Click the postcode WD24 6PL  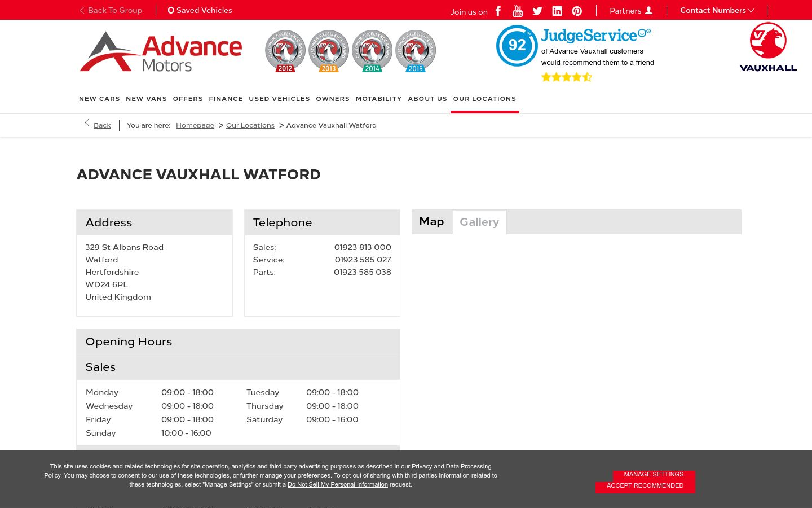107,284
